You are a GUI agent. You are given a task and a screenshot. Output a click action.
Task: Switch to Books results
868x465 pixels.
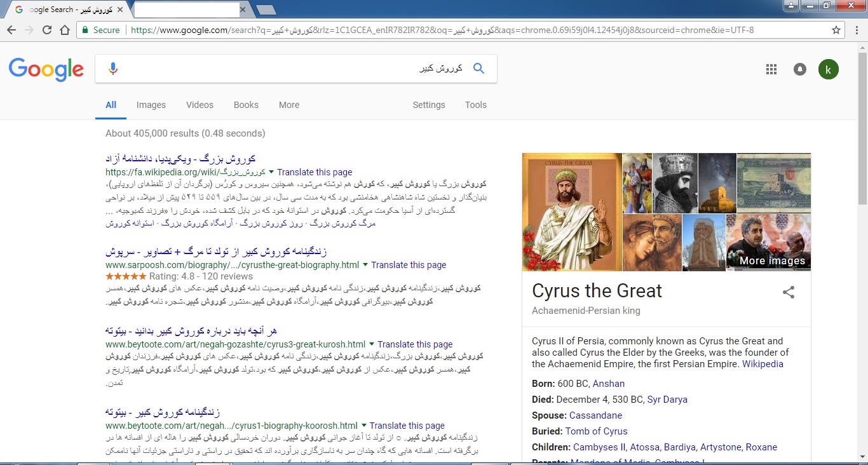[x=246, y=105]
